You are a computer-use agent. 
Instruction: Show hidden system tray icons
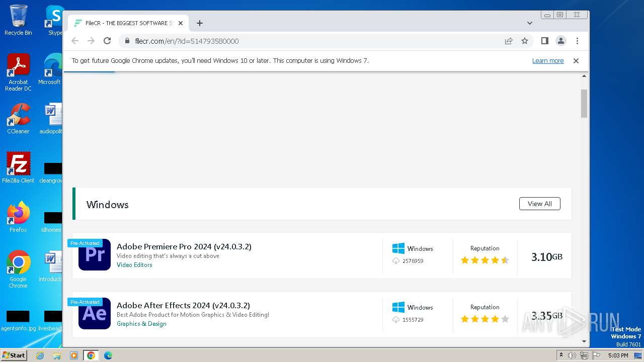(x=561, y=355)
